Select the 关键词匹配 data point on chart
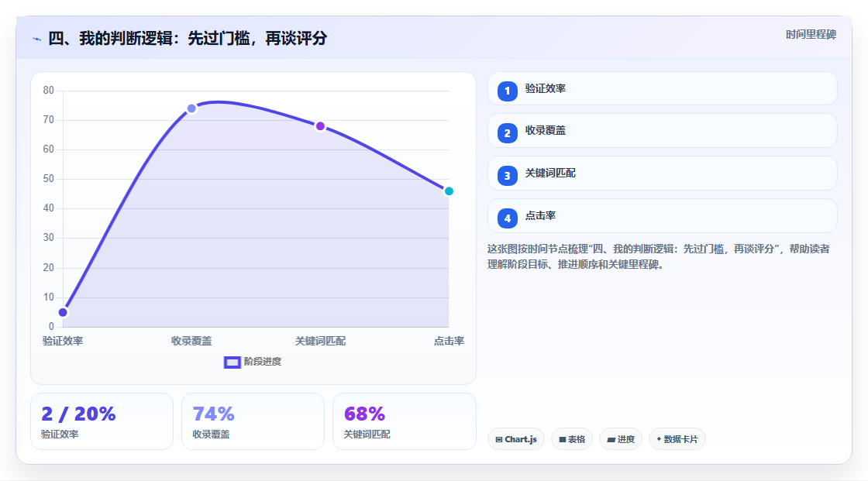The image size is (868, 481). [320, 126]
